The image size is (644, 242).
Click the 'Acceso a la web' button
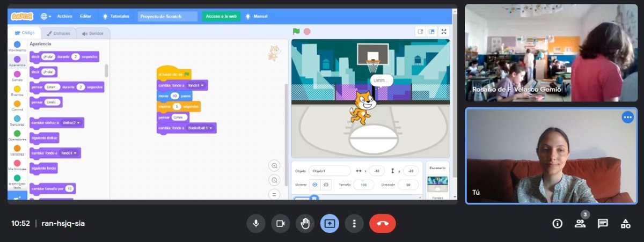[221, 16]
